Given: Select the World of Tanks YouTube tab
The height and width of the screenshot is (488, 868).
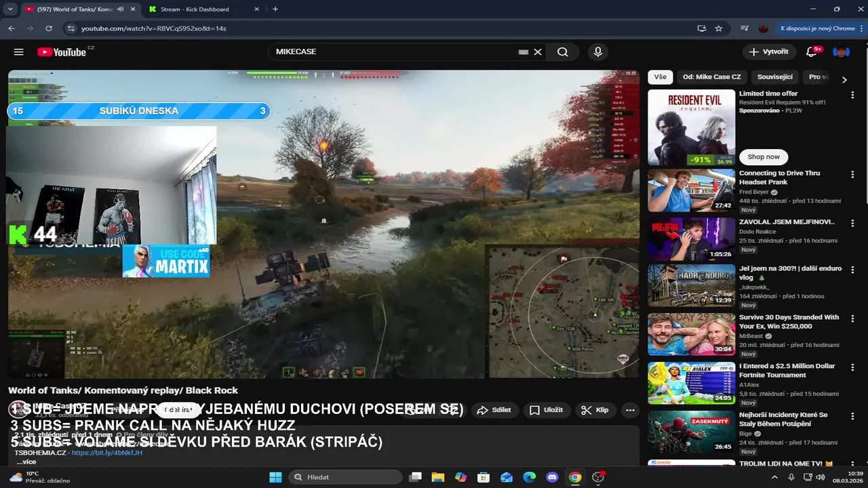Looking at the screenshot, I should click(x=80, y=9).
